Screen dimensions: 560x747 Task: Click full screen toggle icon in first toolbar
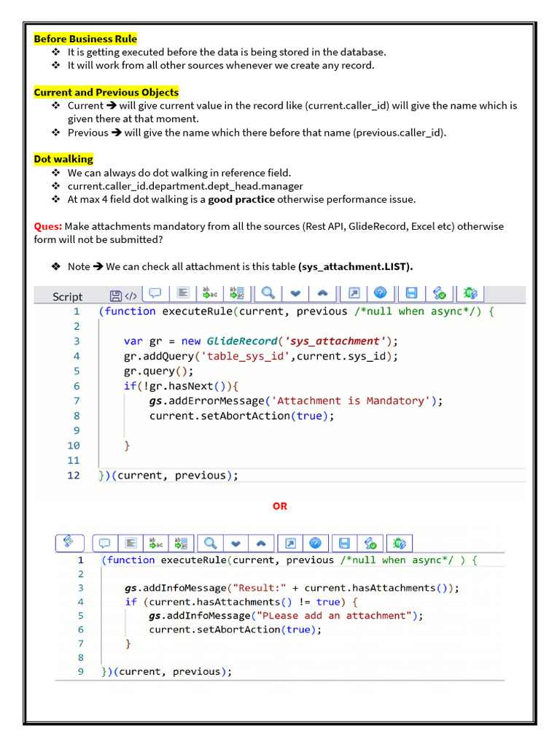coord(354,293)
